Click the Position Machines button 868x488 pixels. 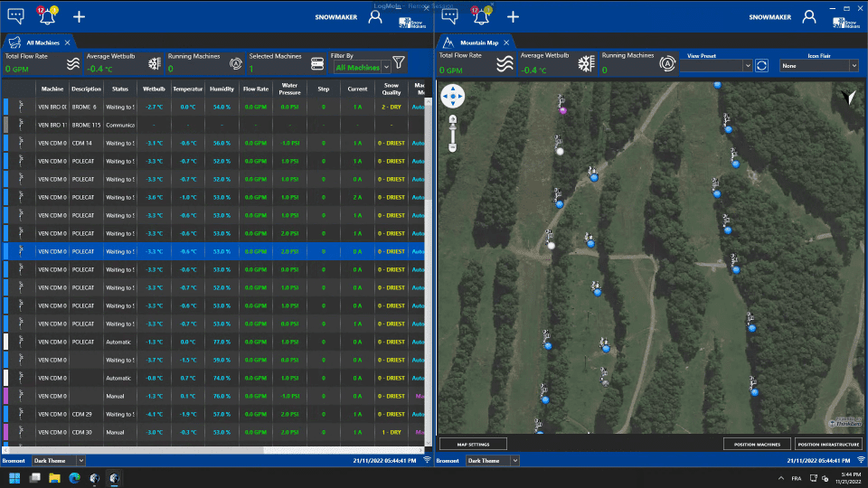pyautogui.click(x=757, y=444)
